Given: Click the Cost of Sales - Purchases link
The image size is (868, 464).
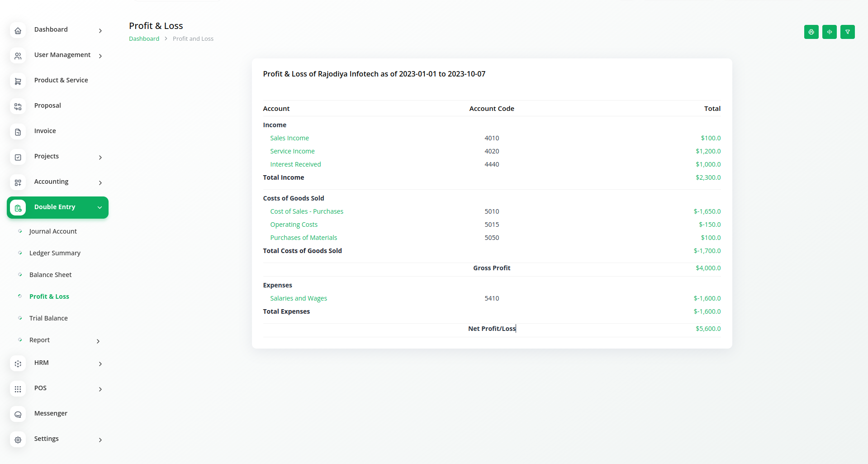Looking at the screenshot, I should [307, 211].
